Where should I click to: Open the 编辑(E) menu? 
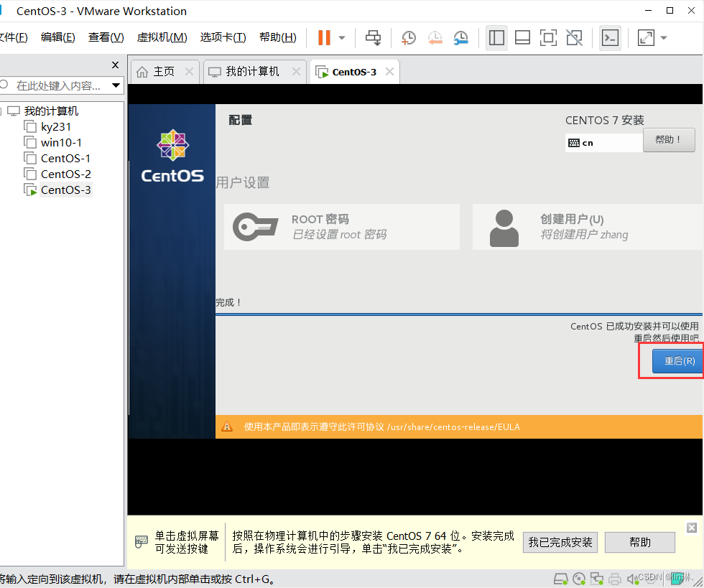click(58, 37)
